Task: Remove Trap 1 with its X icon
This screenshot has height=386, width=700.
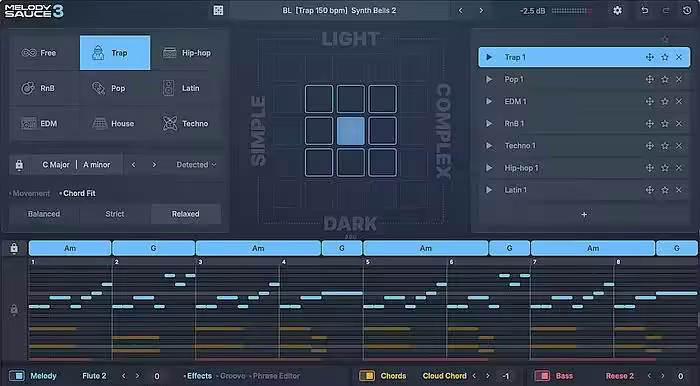Action: [679, 57]
